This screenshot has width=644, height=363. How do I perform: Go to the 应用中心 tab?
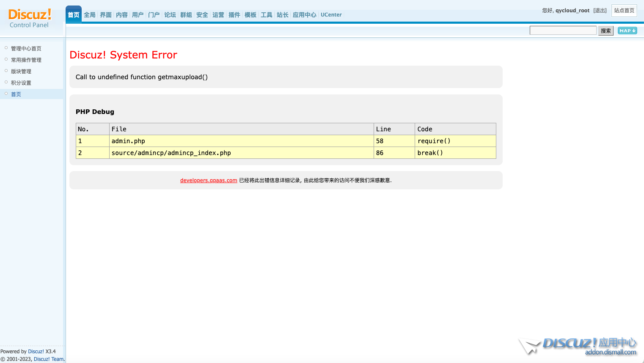305,15
